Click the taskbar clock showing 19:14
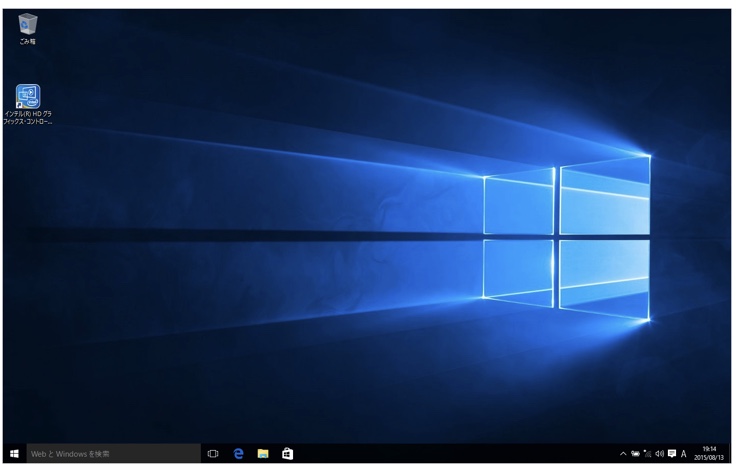This screenshot has width=750, height=474. point(709,449)
